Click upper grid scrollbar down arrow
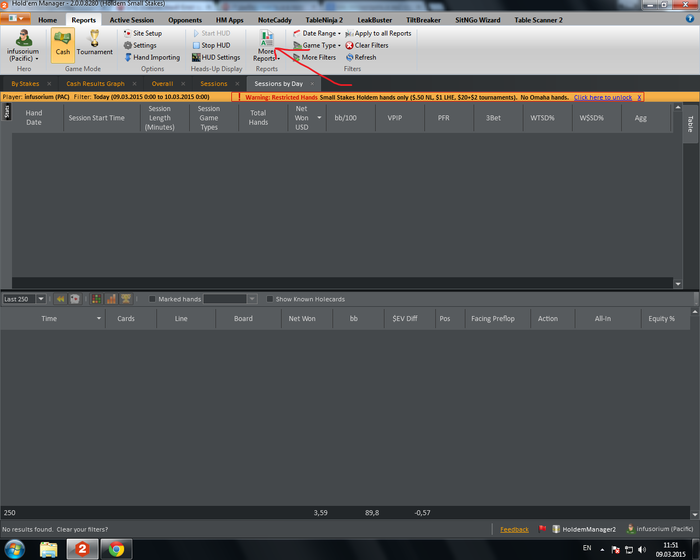This screenshot has height=560, width=700. [x=678, y=284]
